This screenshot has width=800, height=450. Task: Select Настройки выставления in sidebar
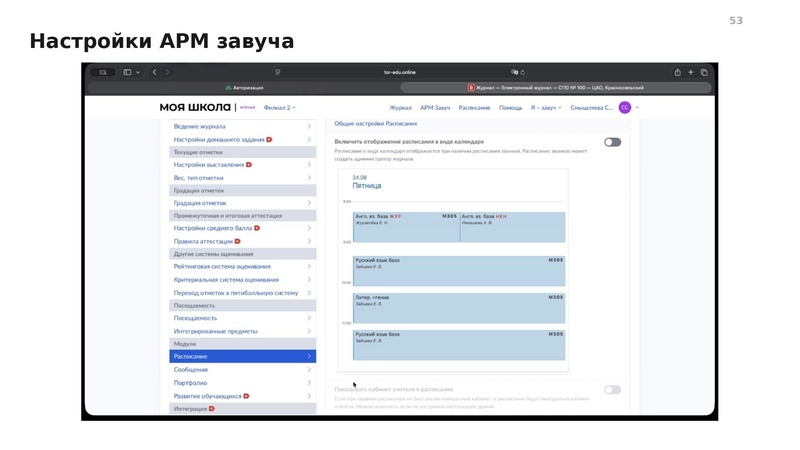tap(242, 165)
